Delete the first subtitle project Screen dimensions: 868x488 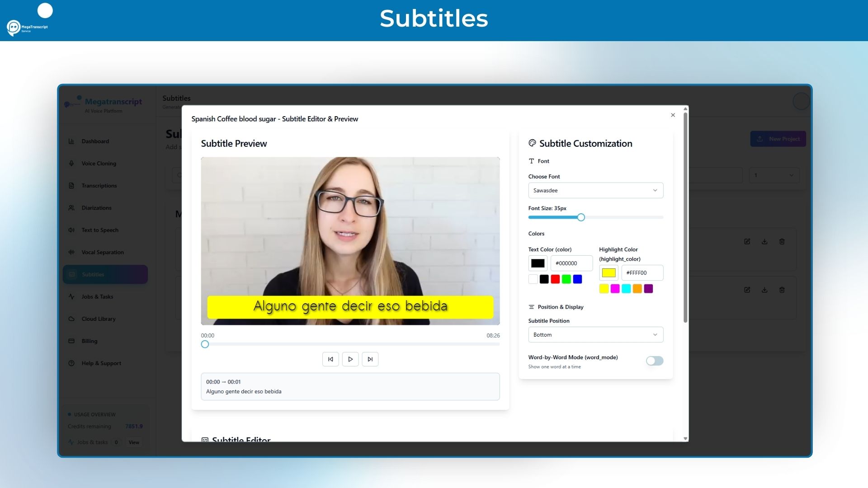782,241
